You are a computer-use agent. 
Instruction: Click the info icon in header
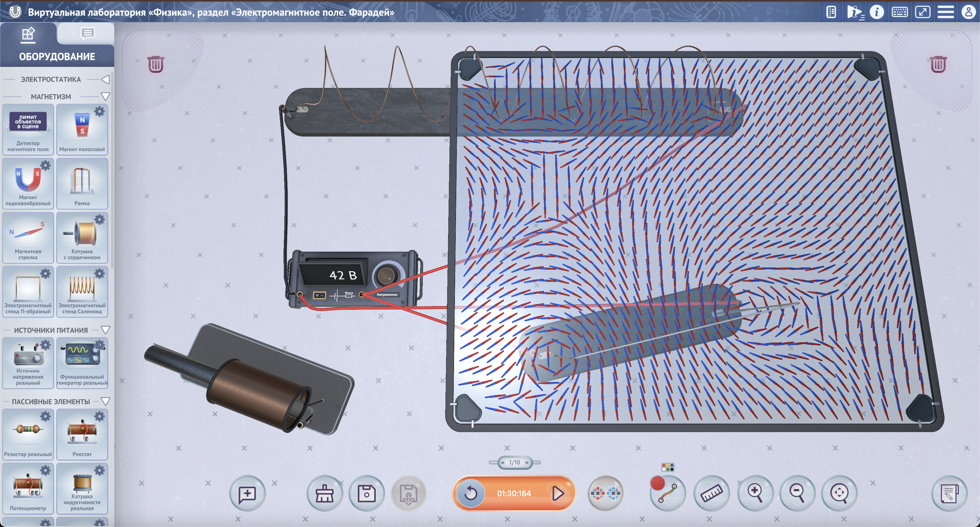pyautogui.click(x=876, y=12)
